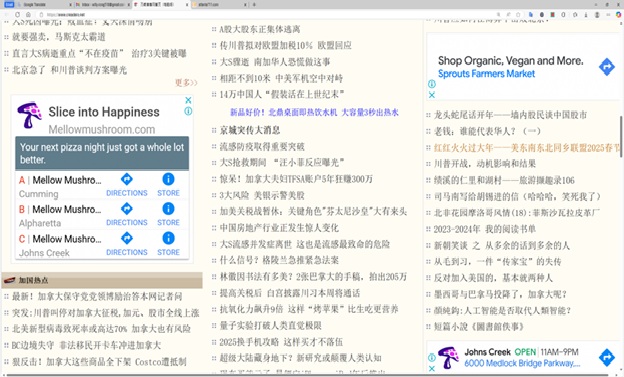Reload the page using the refresh icon
The width and height of the screenshot is (624, 377).
(x=17, y=14)
